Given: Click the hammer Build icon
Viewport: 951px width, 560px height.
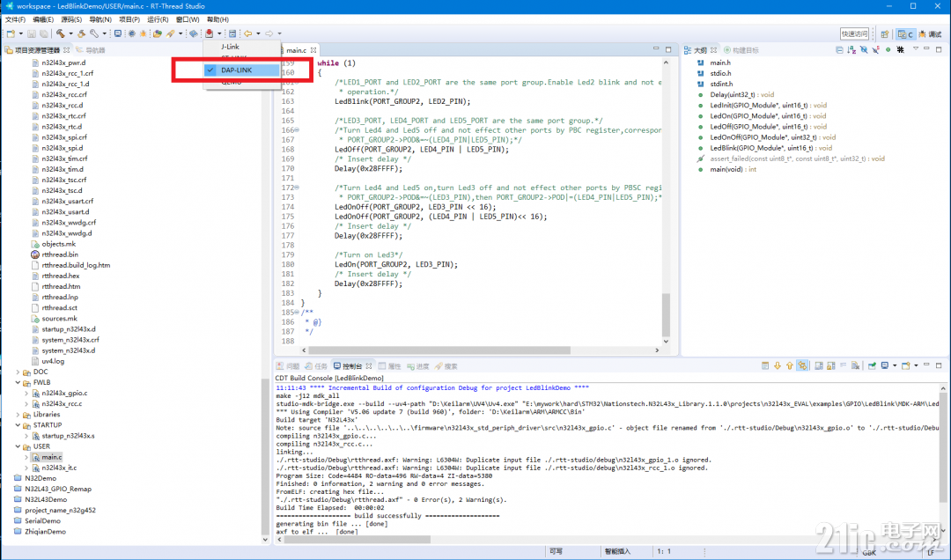Looking at the screenshot, I should 61,33.
